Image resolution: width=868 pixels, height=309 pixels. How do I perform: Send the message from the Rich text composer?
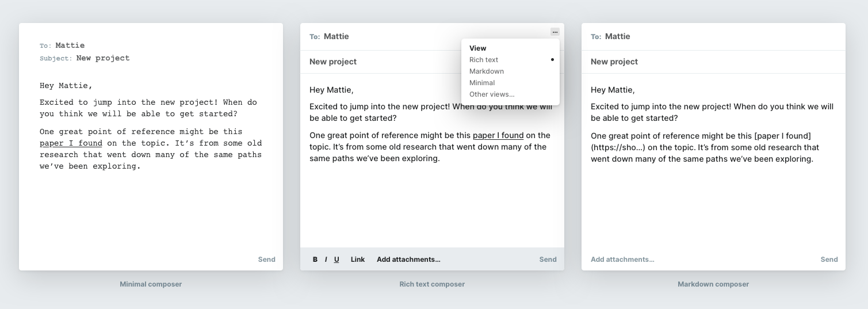point(548,260)
